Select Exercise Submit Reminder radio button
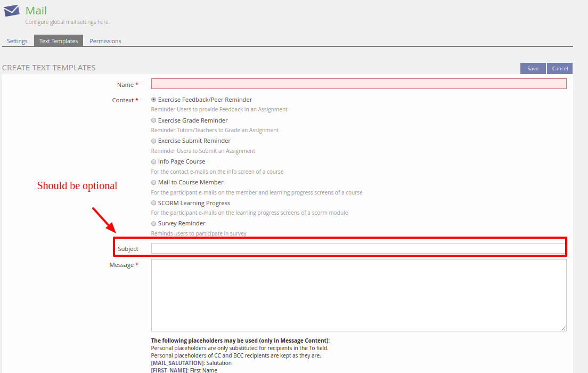The width and height of the screenshot is (588, 373). (154, 141)
